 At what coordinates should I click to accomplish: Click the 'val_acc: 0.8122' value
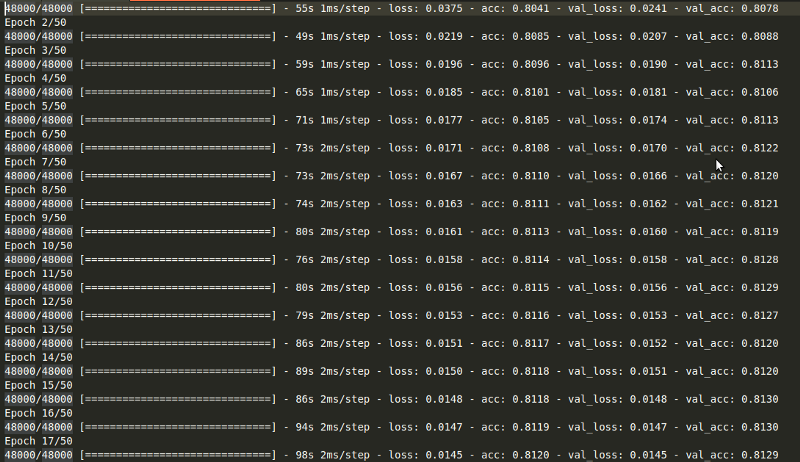coord(732,148)
